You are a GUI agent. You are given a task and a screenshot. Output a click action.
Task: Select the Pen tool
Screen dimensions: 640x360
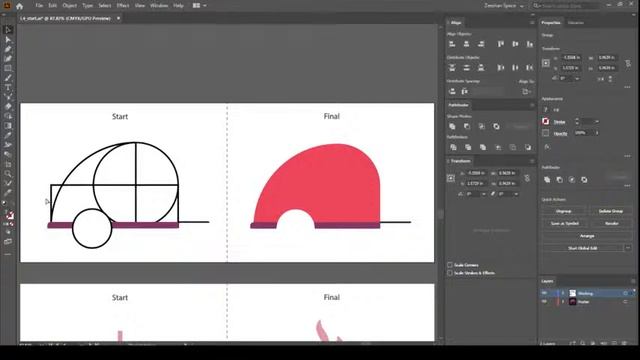[8, 49]
